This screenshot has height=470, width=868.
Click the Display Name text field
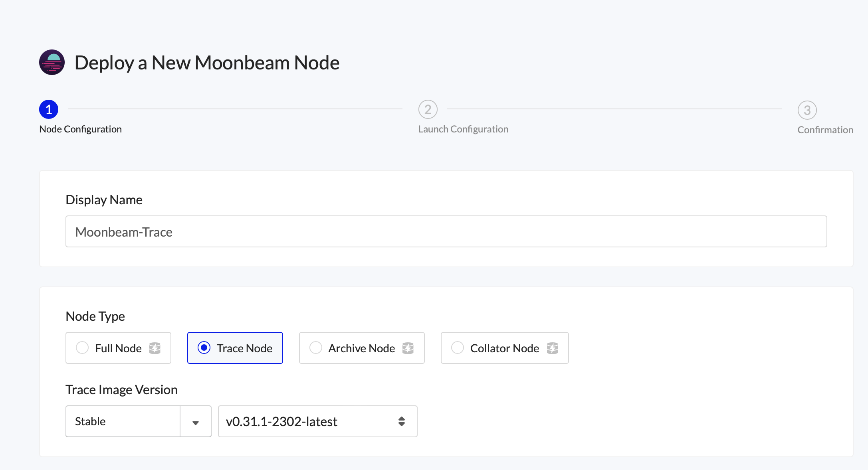click(446, 232)
